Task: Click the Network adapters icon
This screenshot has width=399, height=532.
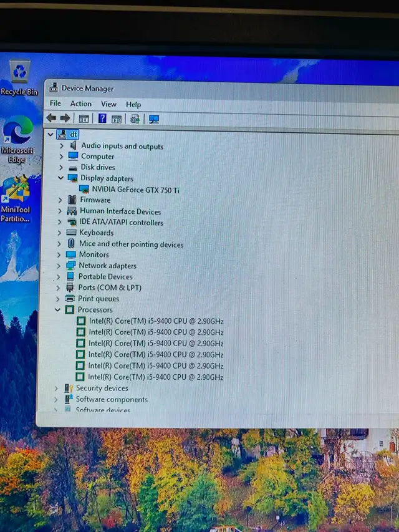Action: (x=71, y=265)
